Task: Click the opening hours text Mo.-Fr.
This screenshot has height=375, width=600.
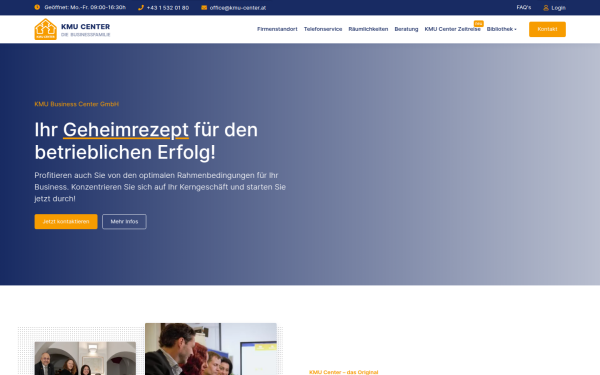Action: [x=85, y=7]
